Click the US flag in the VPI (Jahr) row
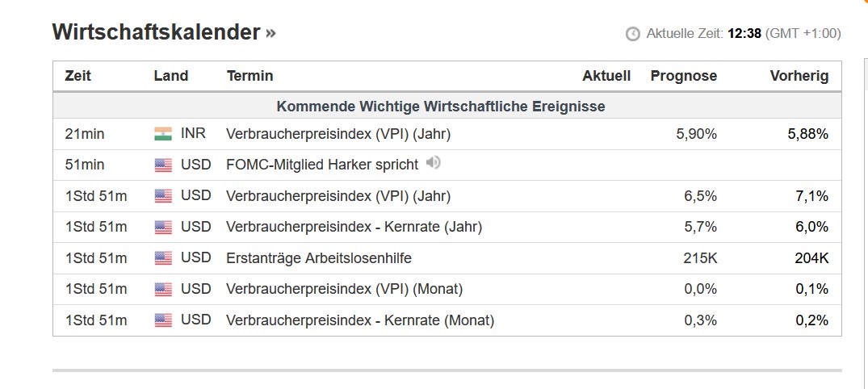The image size is (868, 389). 163,196
